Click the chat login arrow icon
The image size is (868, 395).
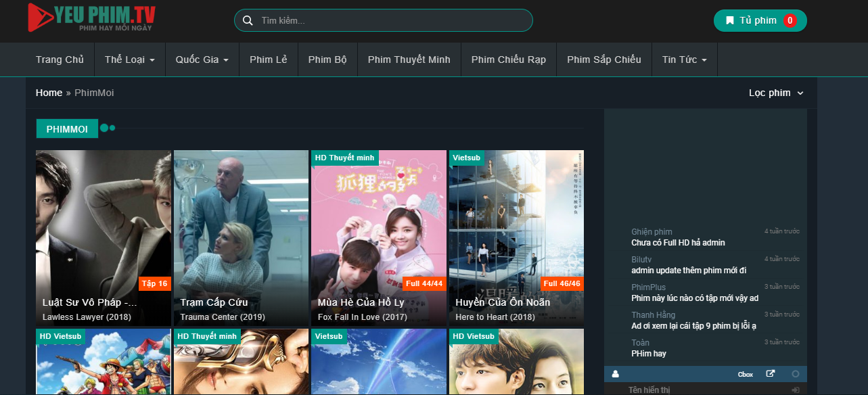(x=796, y=390)
